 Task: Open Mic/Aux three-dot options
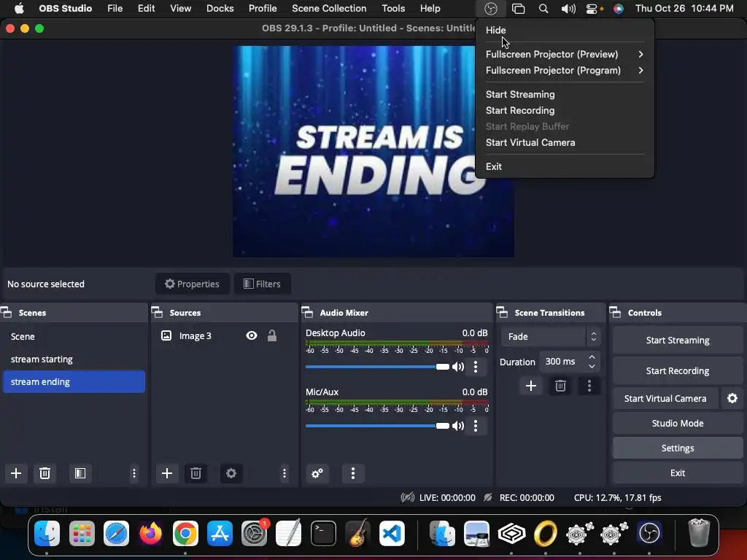click(476, 426)
